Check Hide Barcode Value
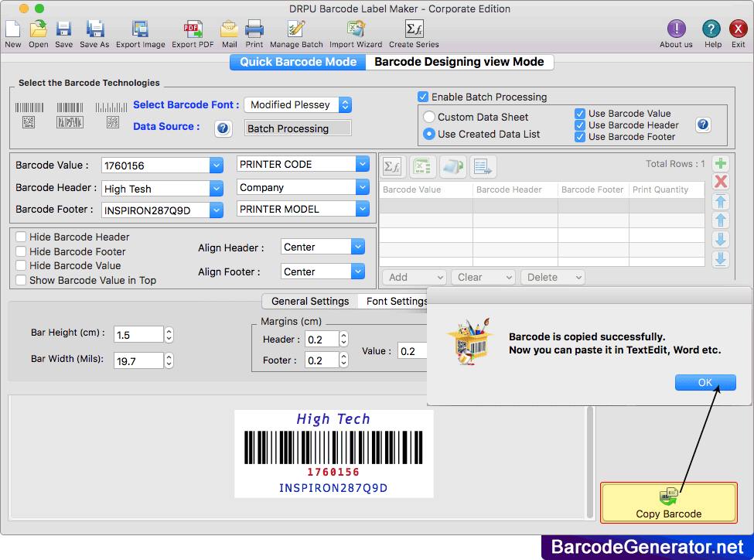754x560 pixels. click(x=21, y=265)
